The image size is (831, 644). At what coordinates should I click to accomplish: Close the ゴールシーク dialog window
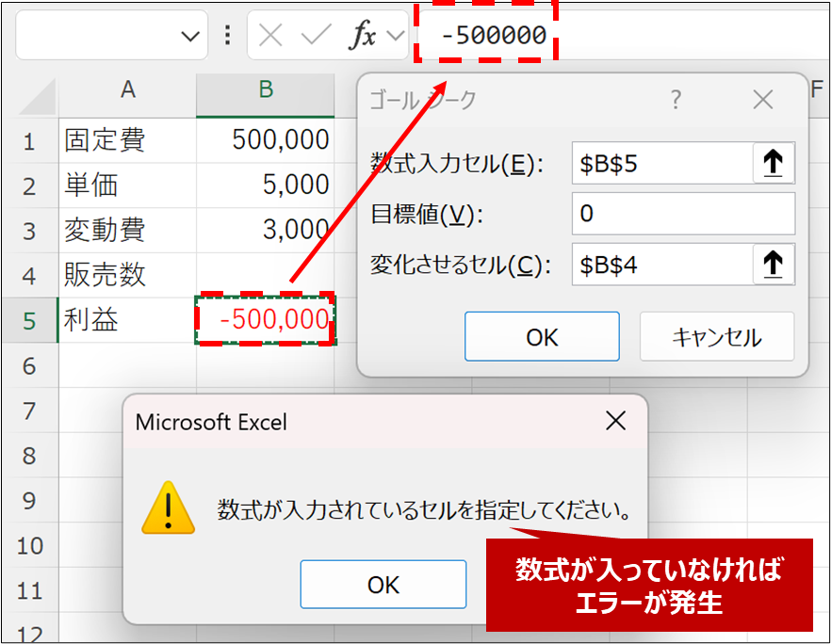tap(763, 99)
